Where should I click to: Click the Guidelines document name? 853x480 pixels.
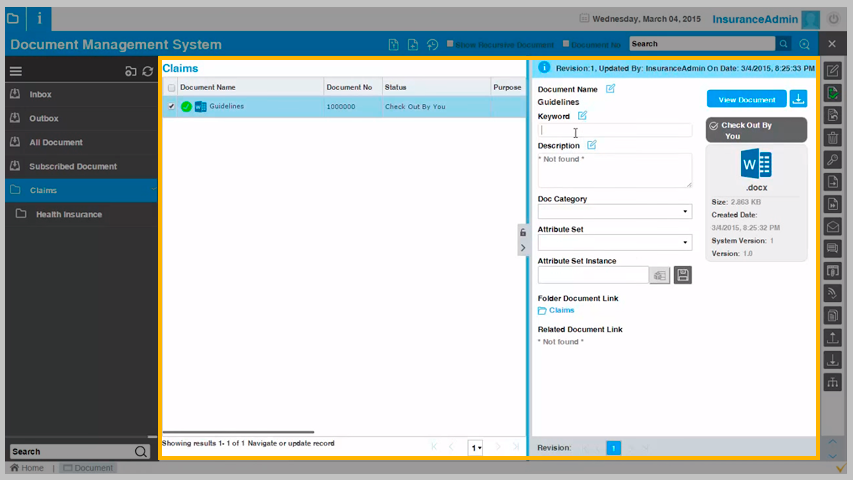(x=226, y=106)
